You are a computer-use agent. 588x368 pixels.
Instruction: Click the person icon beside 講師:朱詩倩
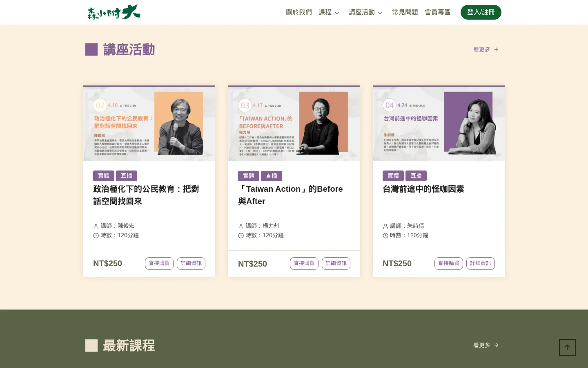[385, 226]
